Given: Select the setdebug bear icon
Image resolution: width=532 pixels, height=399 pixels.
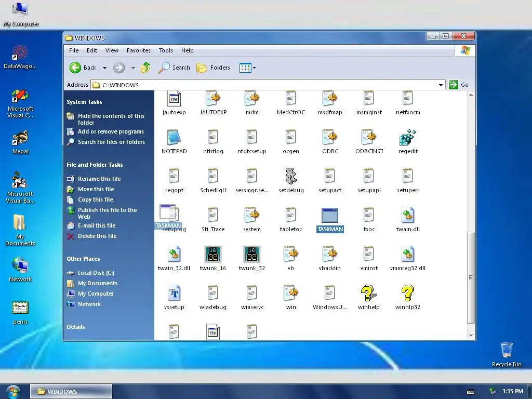Looking at the screenshot, I should pos(291,176).
